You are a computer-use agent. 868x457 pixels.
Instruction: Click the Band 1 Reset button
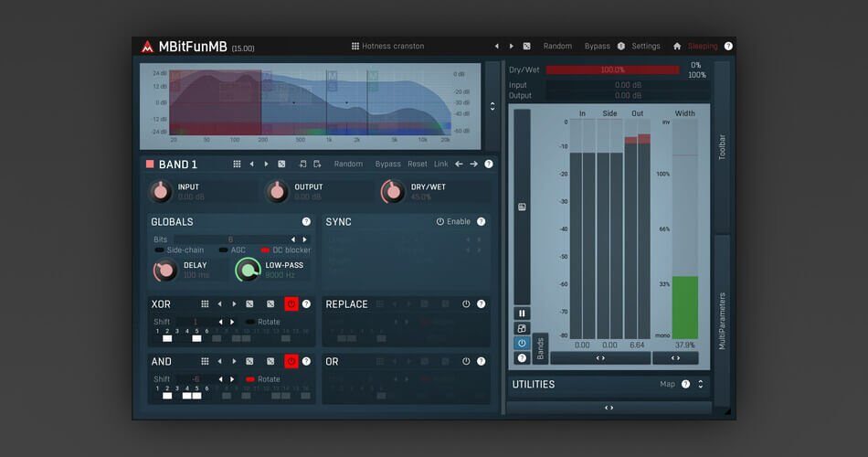coord(417,165)
